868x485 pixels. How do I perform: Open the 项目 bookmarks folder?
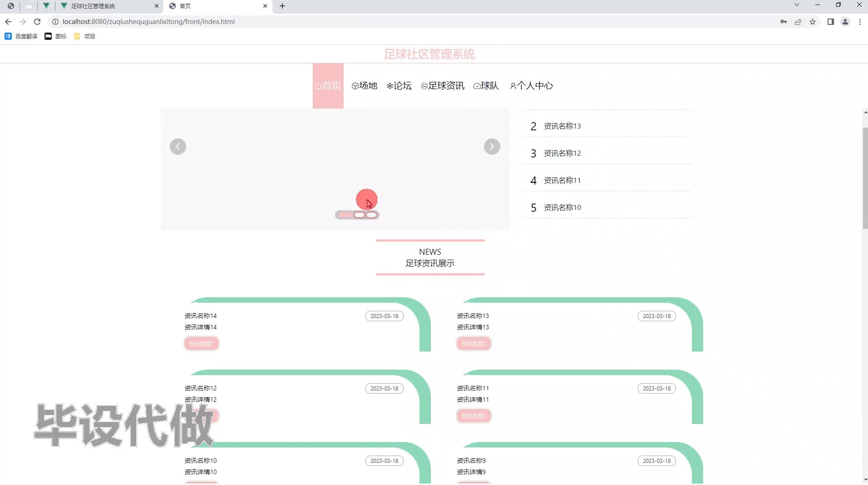[x=85, y=36]
